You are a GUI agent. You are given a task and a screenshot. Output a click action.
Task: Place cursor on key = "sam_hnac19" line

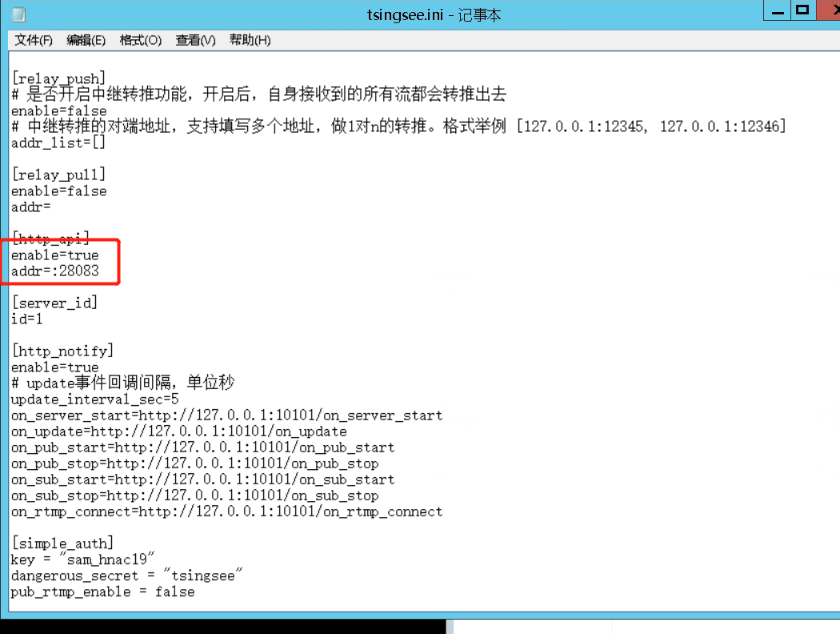point(82,560)
